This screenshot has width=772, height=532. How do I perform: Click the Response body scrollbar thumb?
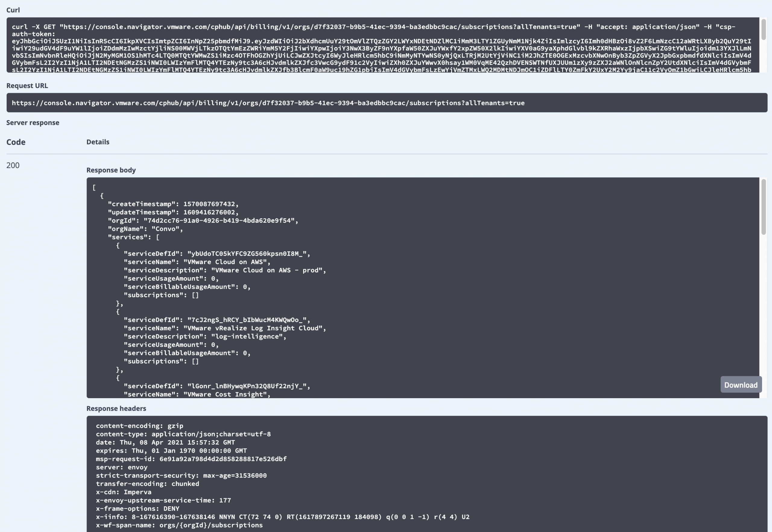click(x=763, y=207)
